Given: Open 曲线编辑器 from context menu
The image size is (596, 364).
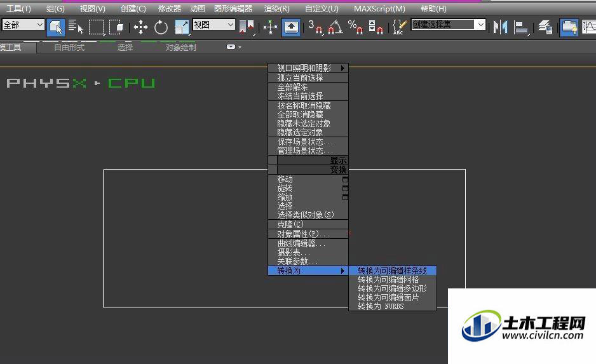Looking at the screenshot, I should click(308, 243).
